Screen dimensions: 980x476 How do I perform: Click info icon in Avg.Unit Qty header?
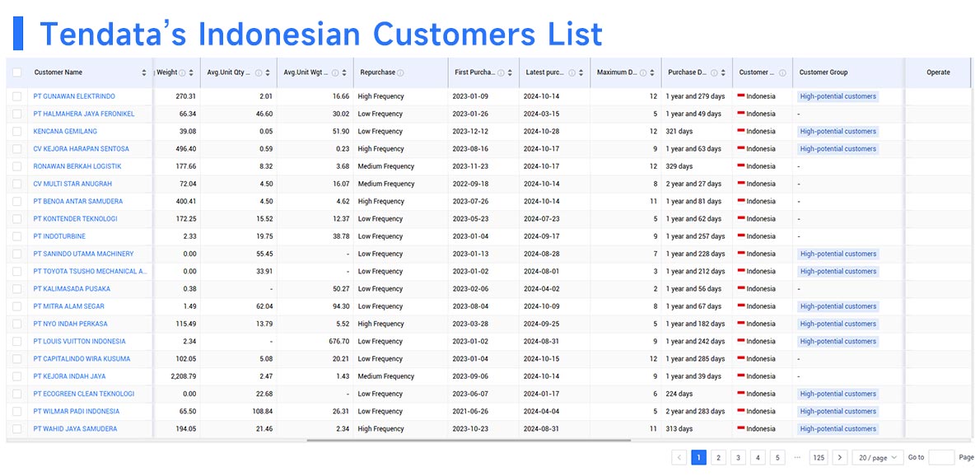(x=258, y=73)
